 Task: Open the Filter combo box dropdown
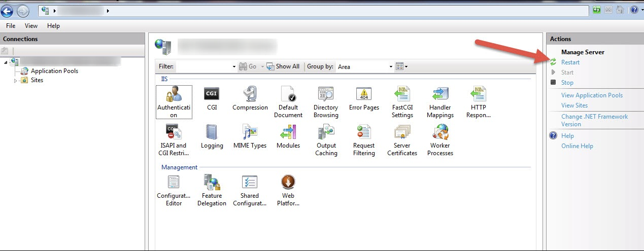(234, 66)
